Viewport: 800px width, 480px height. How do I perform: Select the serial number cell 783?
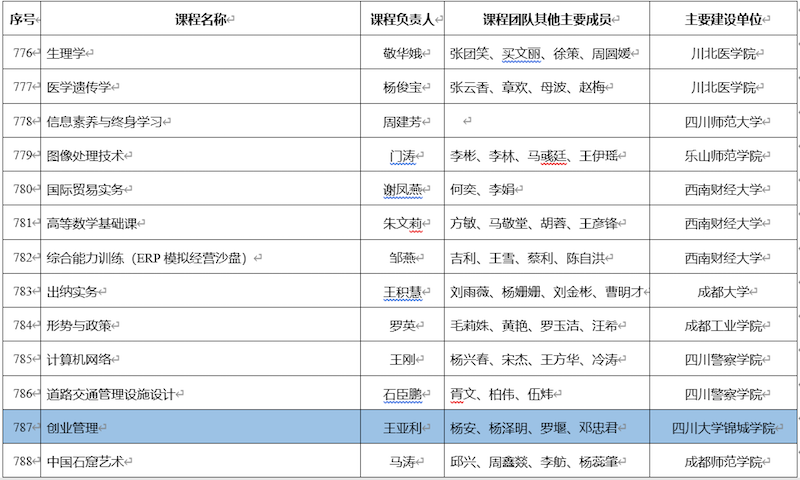point(22,291)
